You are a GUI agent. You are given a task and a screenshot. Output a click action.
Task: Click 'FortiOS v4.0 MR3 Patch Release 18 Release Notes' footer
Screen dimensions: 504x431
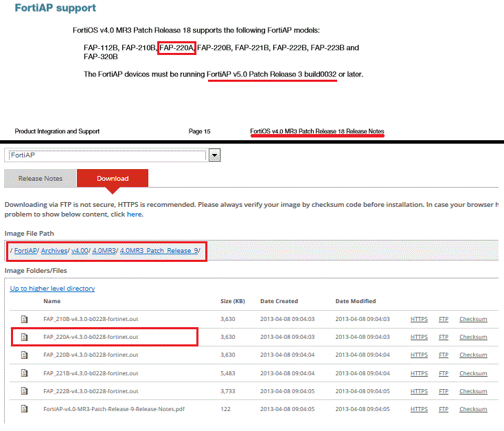[317, 131]
